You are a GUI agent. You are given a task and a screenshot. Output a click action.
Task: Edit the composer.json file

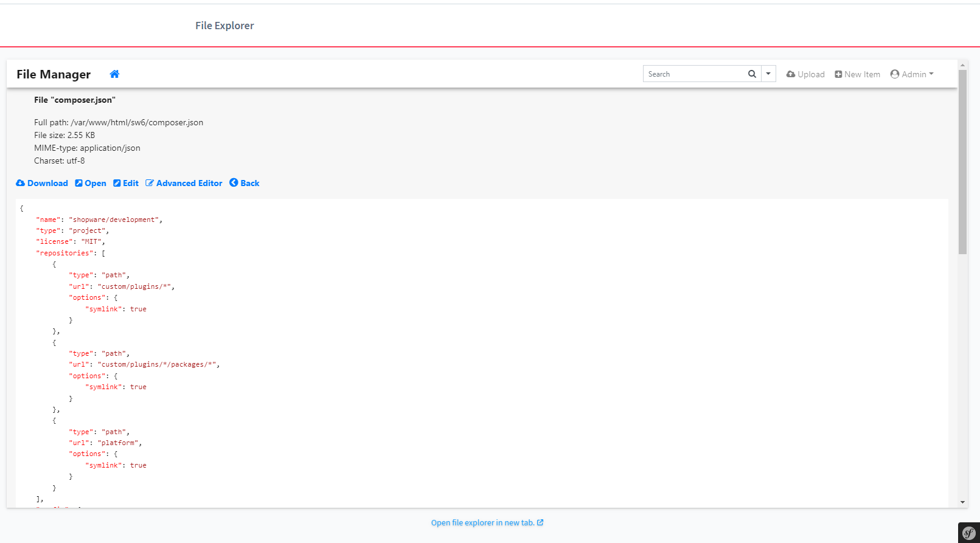pyautogui.click(x=126, y=183)
